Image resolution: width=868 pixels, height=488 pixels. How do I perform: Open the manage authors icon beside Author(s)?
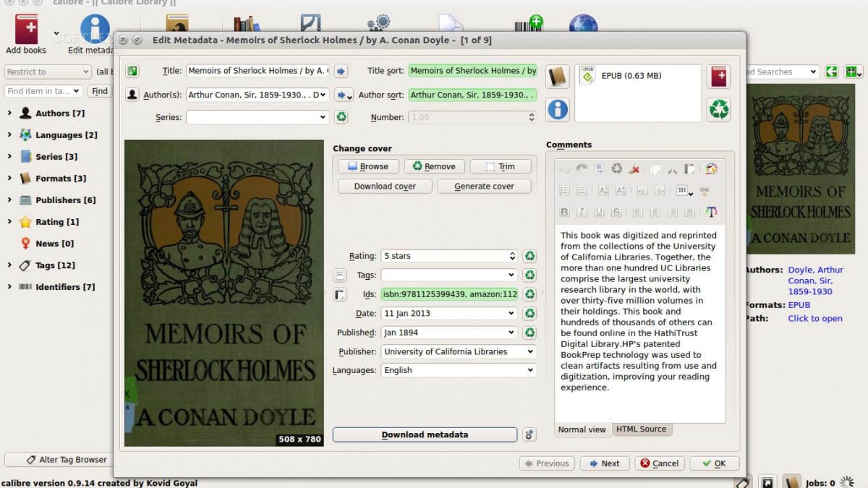click(x=132, y=95)
